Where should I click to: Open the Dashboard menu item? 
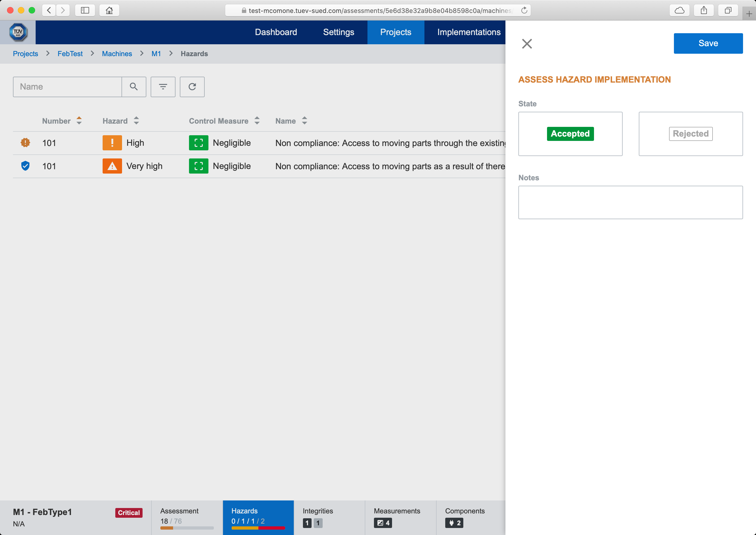click(276, 32)
